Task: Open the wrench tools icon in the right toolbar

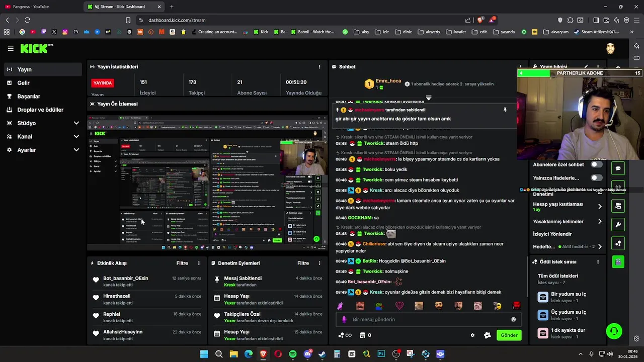Action: (x=618, y=224)
